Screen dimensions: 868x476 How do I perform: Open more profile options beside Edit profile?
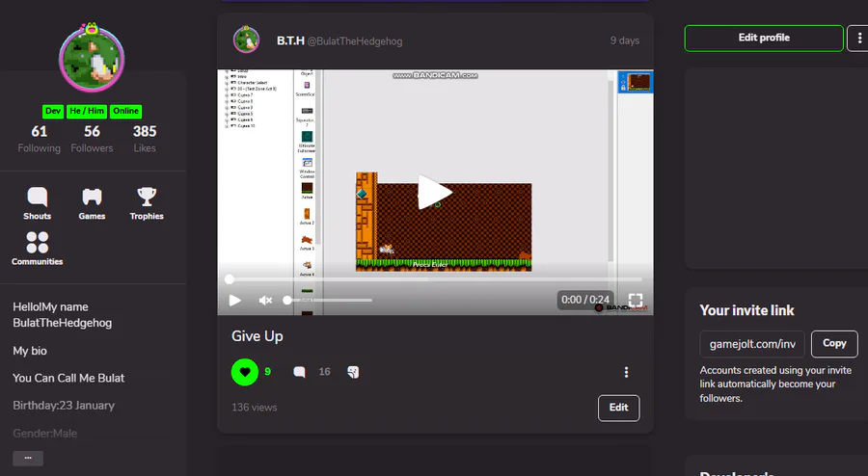tap(858, 39)
